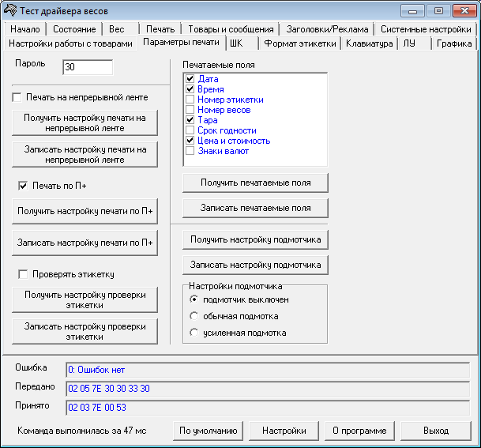Go to Товары и сообщения tab
The width and height of the screenshot is (481, 448).
click(x=231, y=29)
